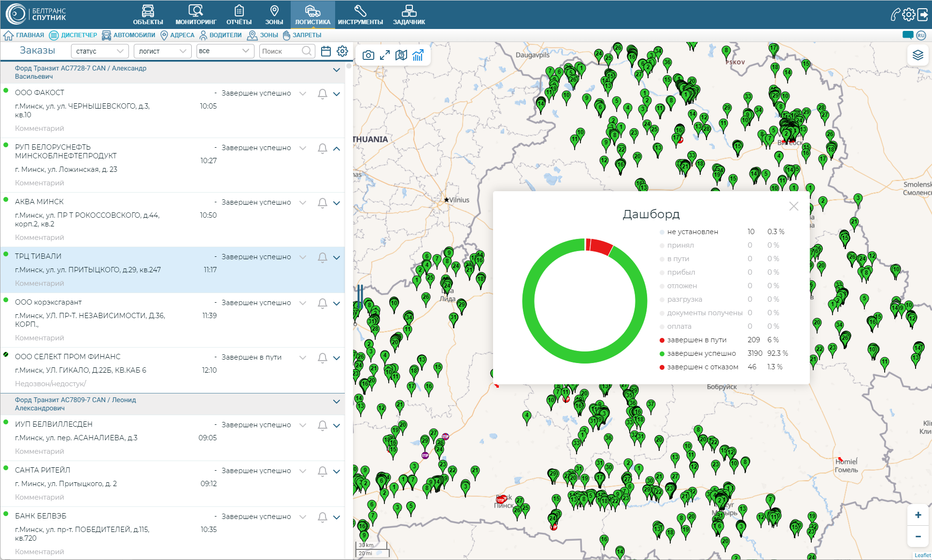
Task: Open the 'статус' filter dropdown
Action: [x=99, y=51]
